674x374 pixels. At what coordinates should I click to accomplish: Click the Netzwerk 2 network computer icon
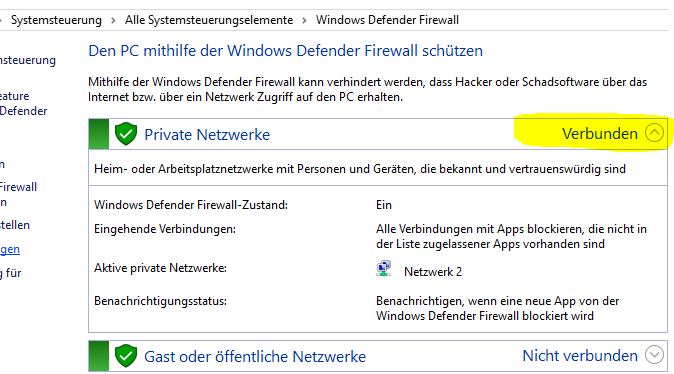click(x=383, y=269)
